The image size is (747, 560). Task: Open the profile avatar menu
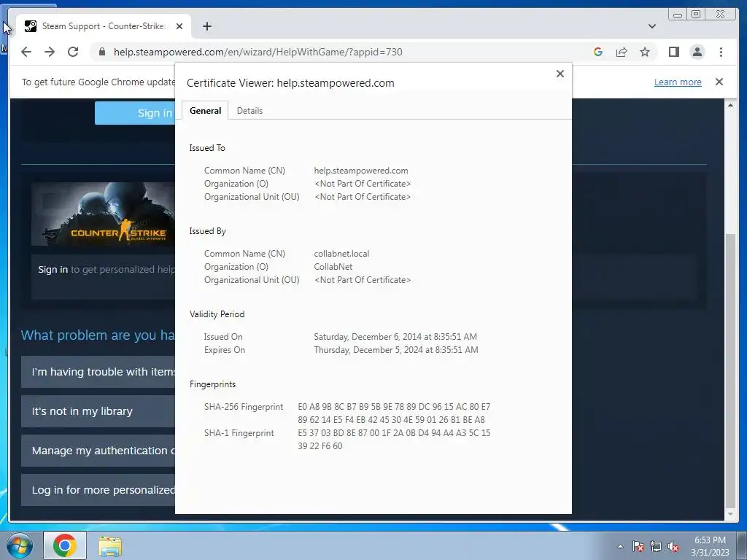tap(697, 52)
